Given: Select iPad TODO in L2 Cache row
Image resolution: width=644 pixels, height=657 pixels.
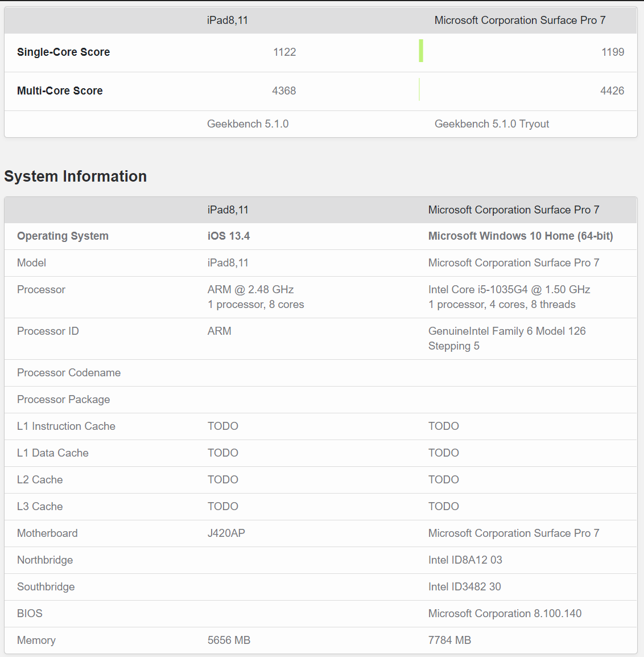Looking at the screenshot, I should [x=223, y=480].
